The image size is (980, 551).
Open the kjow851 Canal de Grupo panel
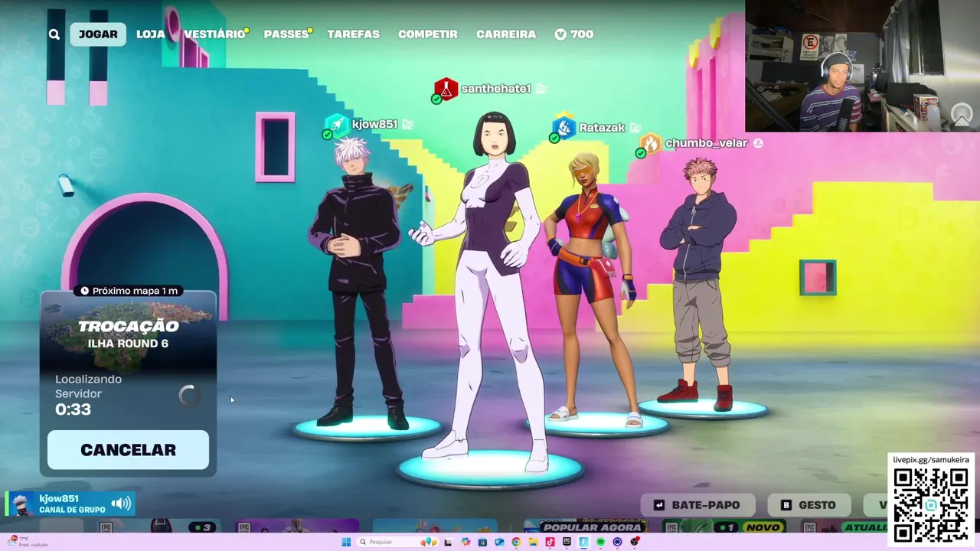pos(70,504)
